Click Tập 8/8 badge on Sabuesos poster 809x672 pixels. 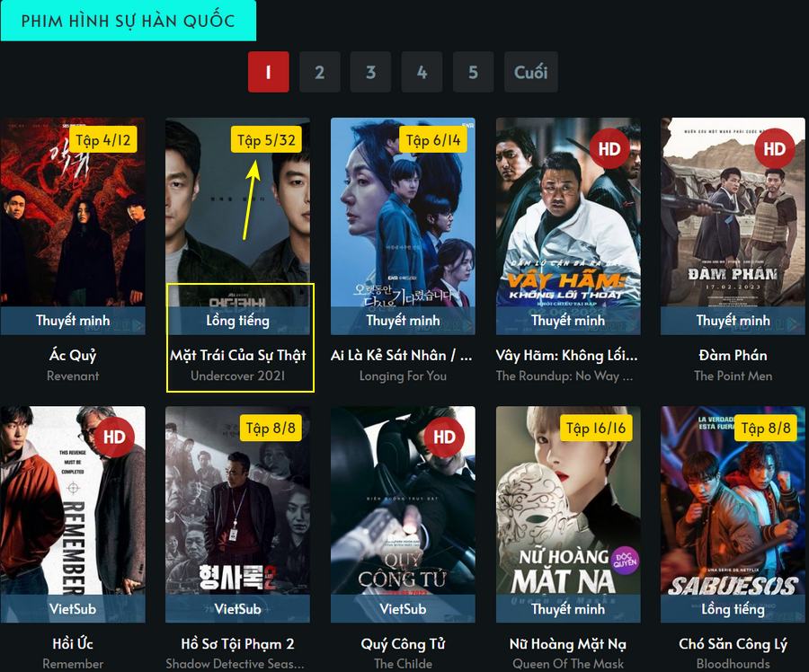click(766, 428)
